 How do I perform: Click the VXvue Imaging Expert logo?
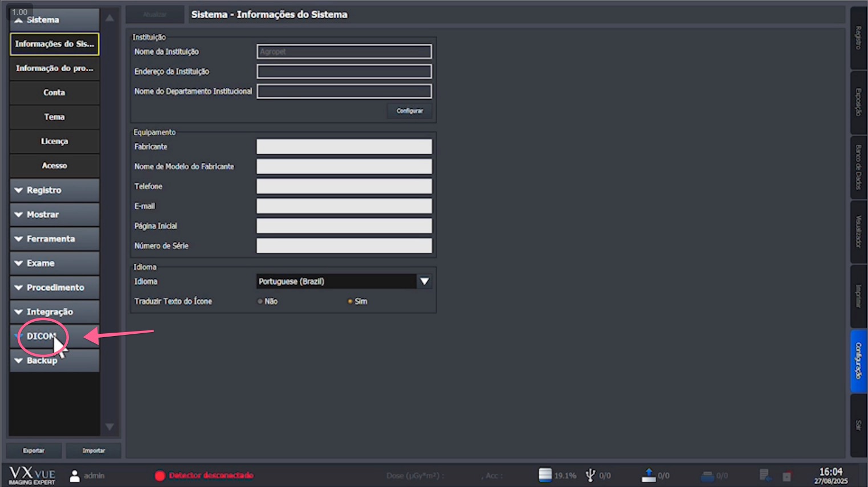coord(31,475)
